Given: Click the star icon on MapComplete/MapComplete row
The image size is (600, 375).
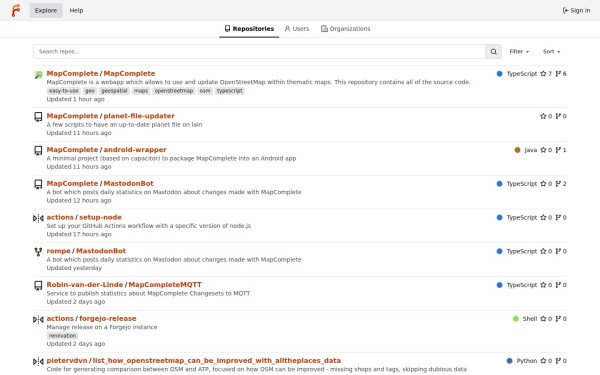Looking at the screenshot, I should coord(543,74).
